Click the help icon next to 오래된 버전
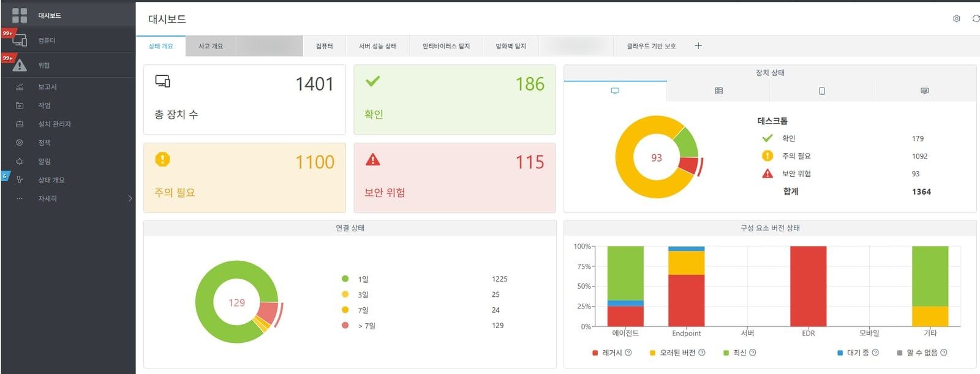The image size is (980, 374). pyautogui.click(x=702, y=353)
